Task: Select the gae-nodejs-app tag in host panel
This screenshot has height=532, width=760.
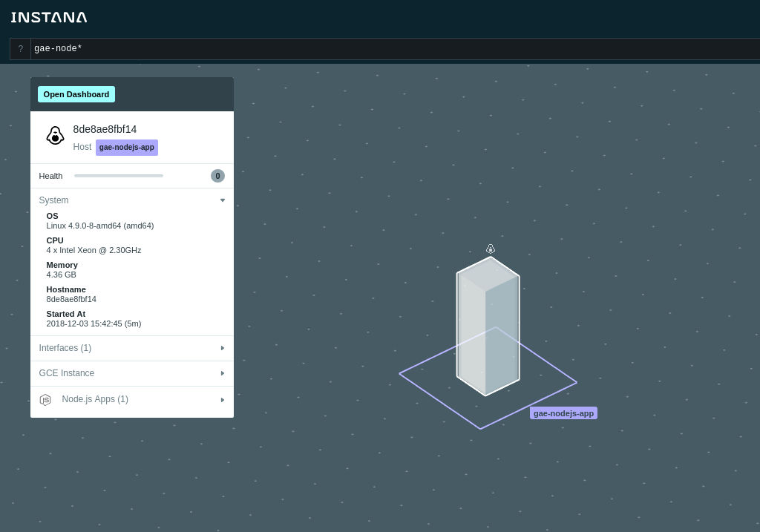Action: coord(126,148)
